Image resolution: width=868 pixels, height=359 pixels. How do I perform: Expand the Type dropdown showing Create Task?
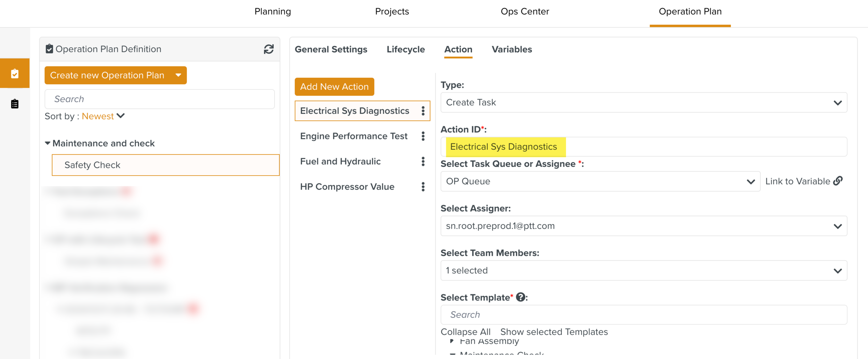click(x=643, y=103)
